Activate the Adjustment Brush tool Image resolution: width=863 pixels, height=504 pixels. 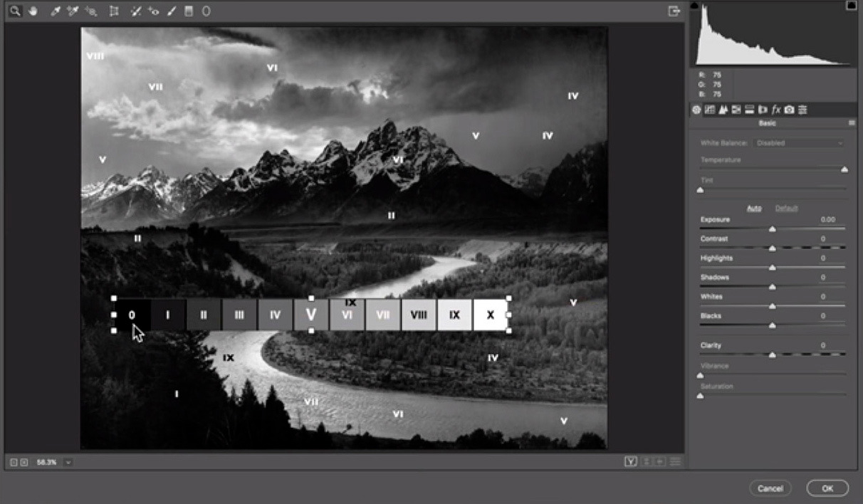172,11
